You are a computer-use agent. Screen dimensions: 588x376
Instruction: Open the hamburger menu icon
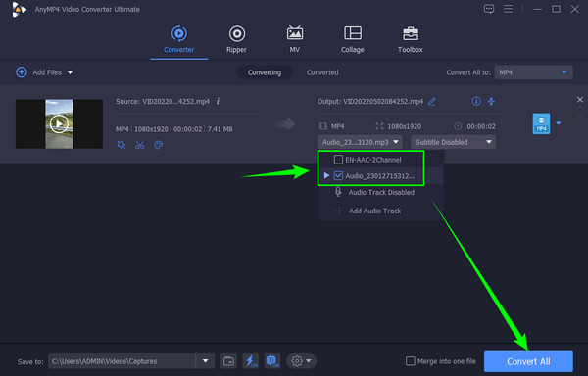coord(508,9)
